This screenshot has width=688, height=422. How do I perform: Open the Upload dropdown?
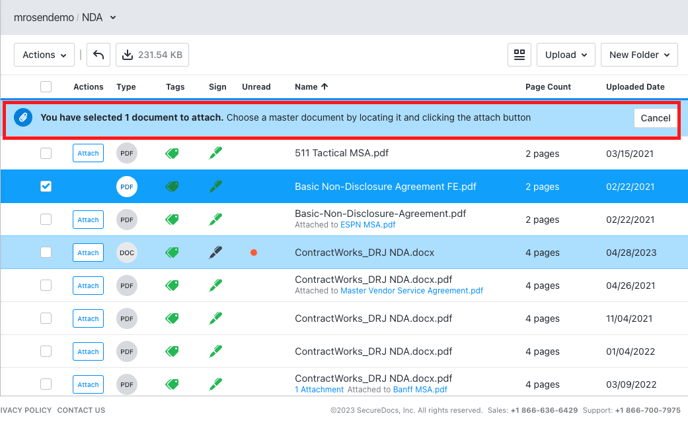pyautogui.click(x=566, y=55)
